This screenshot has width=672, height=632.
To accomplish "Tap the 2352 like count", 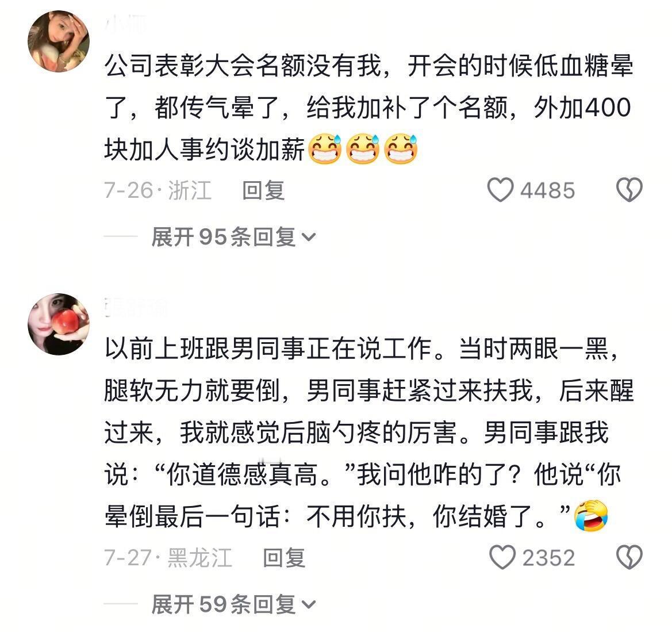I will (x=548, y=558).
